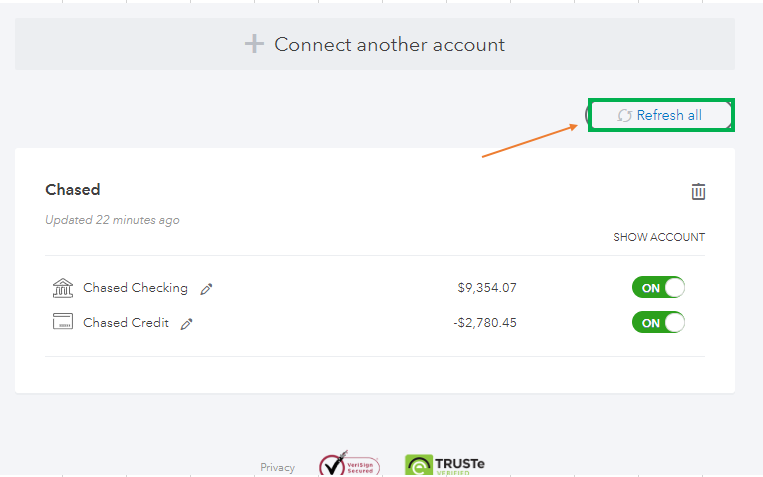Click the circular arrows refresh icon
The height and width of the screenshot is (477, 763).
tap(624, 115)
